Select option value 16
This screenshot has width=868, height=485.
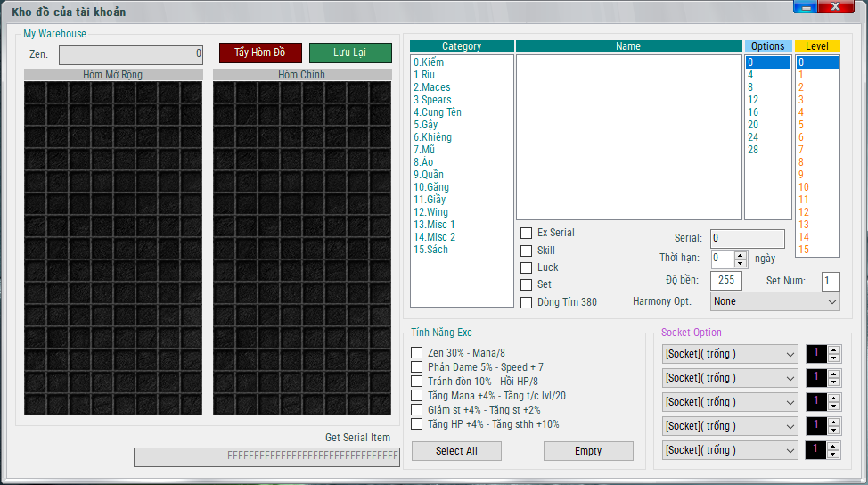pyautogui.click(x=753, y=112)
